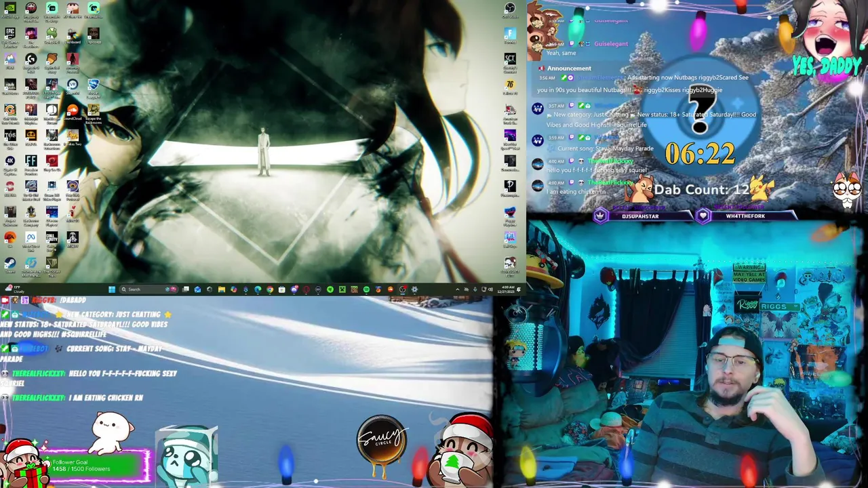This screenshot has height=488, width=868.
Task: Click the YES, DADDY sticker text
Action: pos(827,66)
